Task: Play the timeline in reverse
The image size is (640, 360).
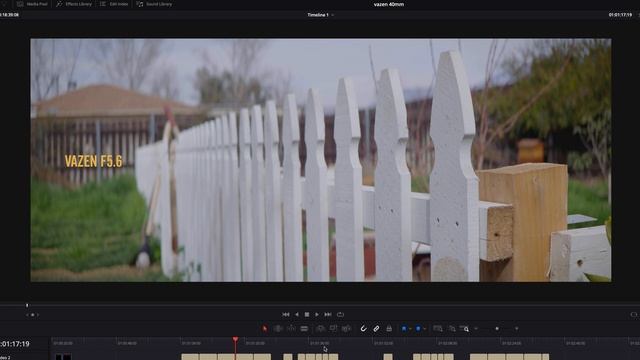Action: click(x=297, y=314)
